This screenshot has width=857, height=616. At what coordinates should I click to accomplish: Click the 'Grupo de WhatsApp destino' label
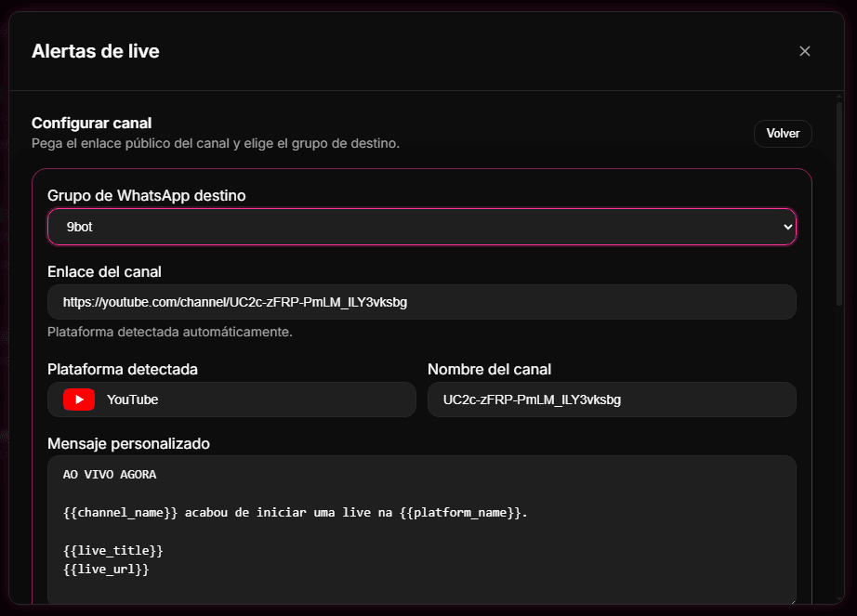(147, 195)
